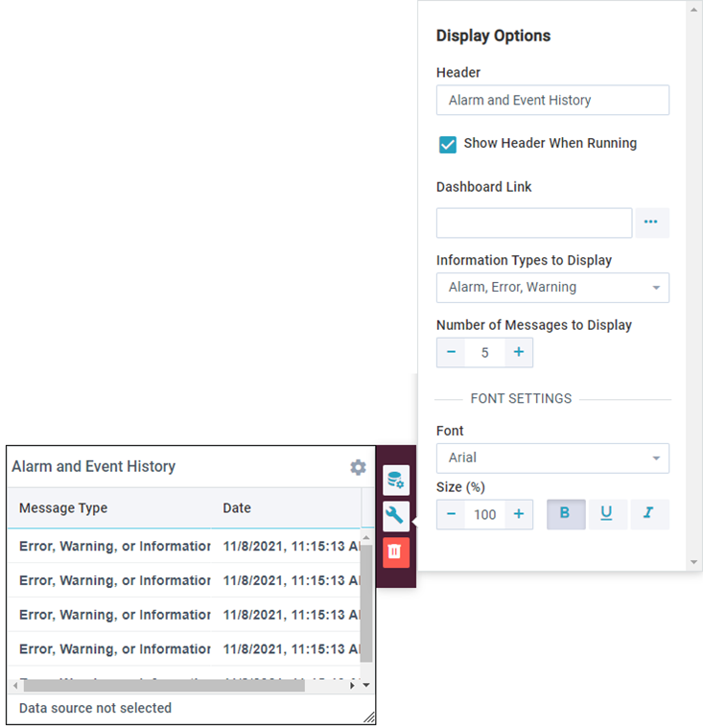Increase number of messages to display

(519, 352)
